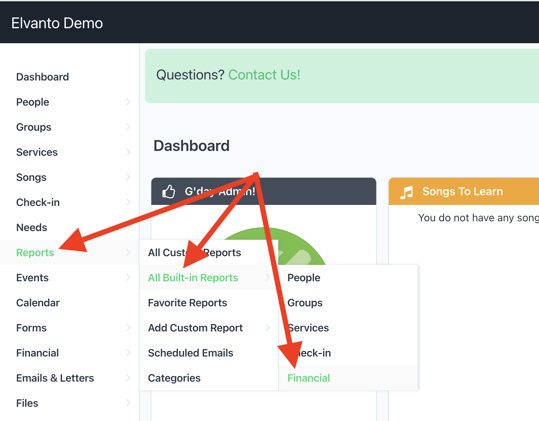Expand the Groups sidebar chevron
The height and width of the screenshot is (421, 539).
point(128,127)
